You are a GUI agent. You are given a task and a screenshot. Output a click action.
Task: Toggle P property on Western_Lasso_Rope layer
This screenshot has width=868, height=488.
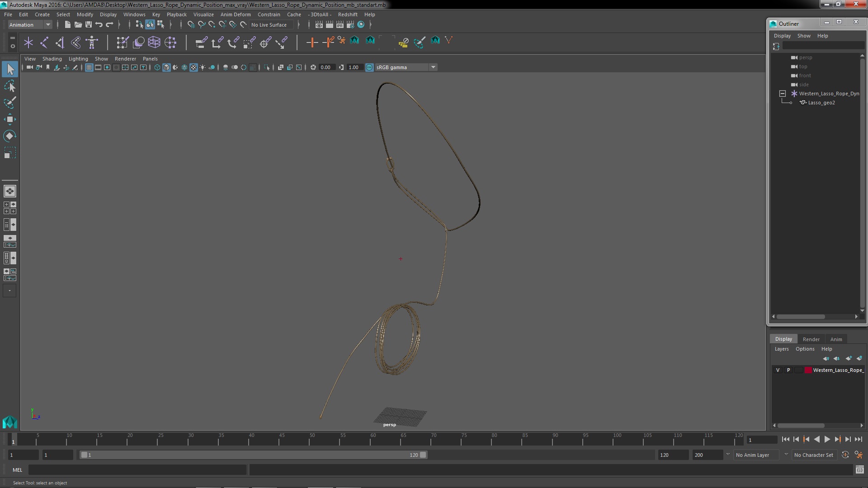pos(788,370)
